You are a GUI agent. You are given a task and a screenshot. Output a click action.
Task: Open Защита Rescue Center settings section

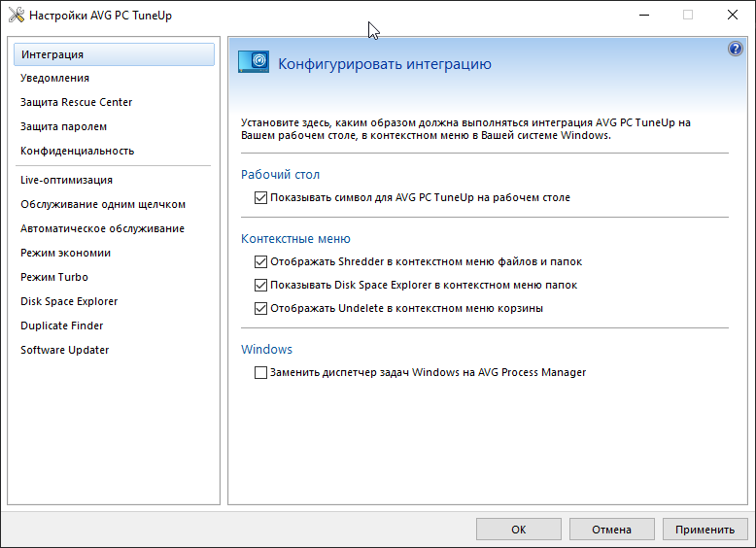point(76,102)
